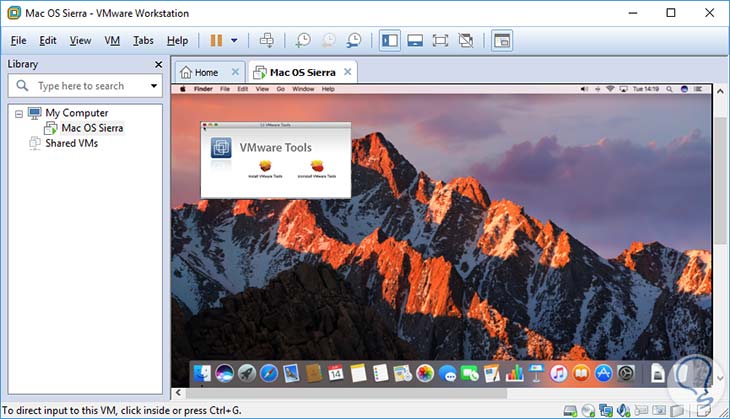Open iBooks from the Dock

pyautogui.click(x=581, y=373)
